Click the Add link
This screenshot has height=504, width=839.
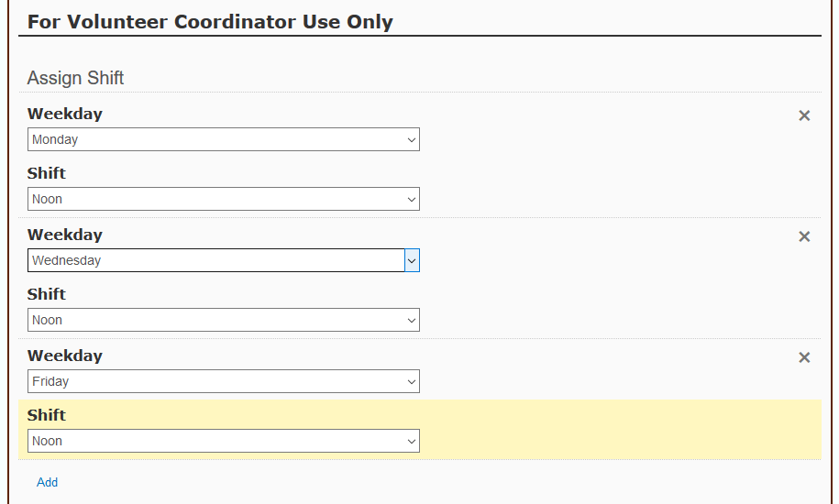click(x=47, y=482)
